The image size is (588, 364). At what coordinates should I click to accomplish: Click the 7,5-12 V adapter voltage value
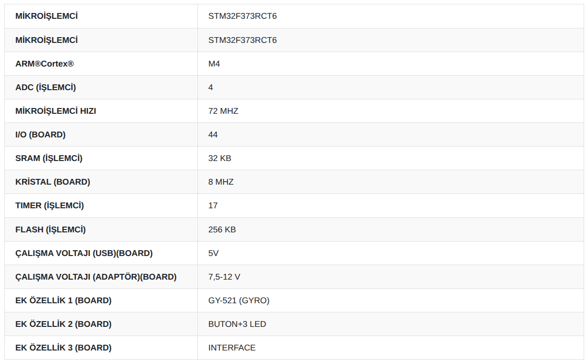coord(224,277)
